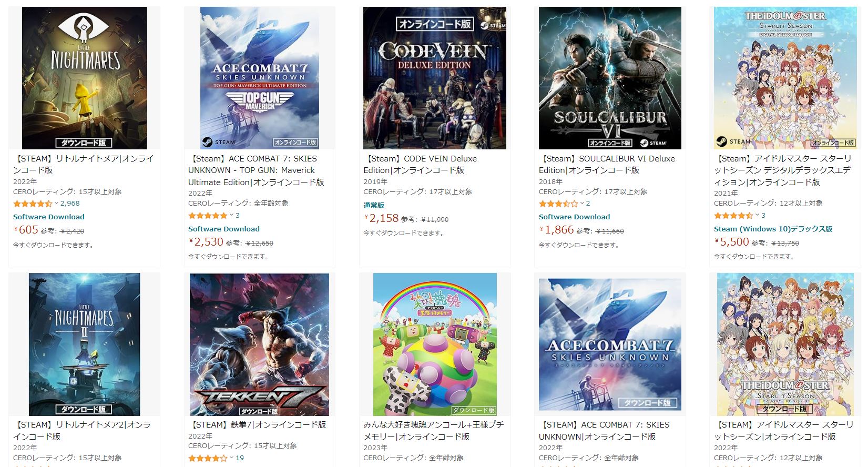Screen dimensions: 868x467
Task: Click the TEKKEN 7 cover thumbnail
Action: tap(259, 344)
